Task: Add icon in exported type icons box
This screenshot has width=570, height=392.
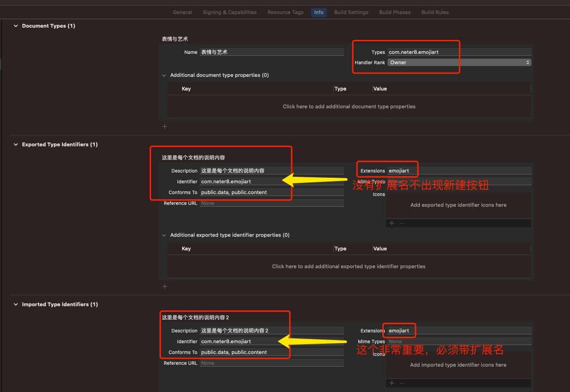Action: click(x=392, y=223)
